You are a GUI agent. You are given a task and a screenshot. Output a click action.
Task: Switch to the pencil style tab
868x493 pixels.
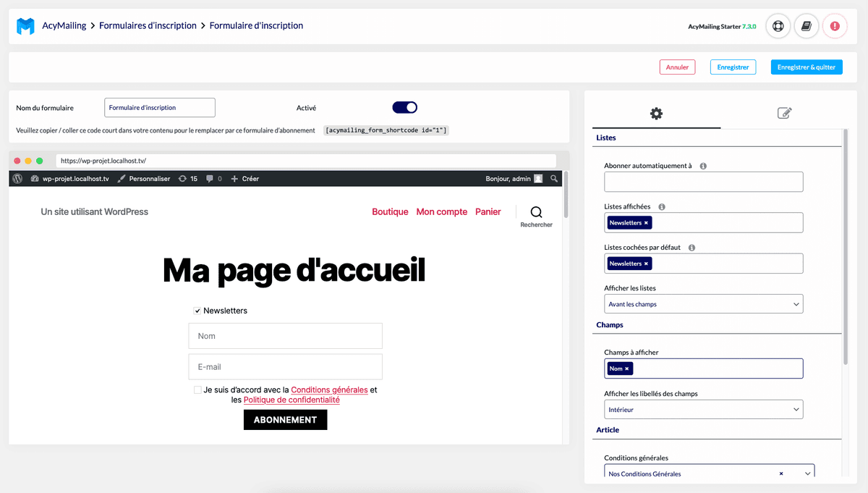point(784,113)
